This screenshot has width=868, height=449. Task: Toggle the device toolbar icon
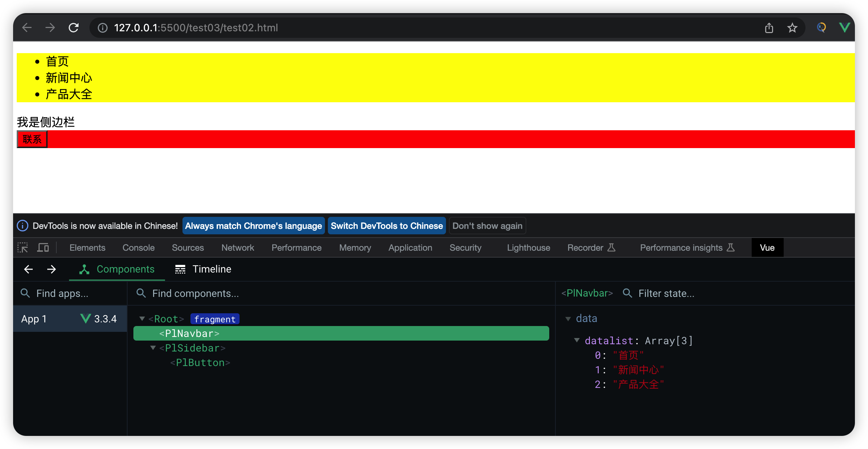[43, 248]
